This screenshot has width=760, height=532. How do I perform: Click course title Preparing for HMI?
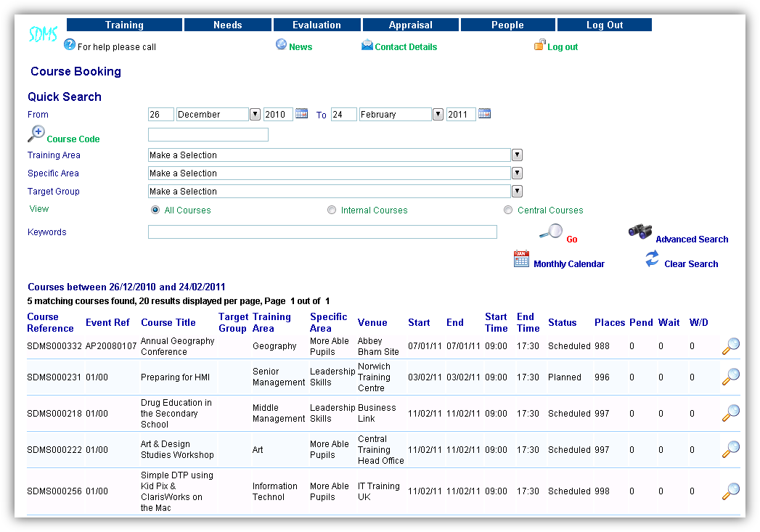tap(175, 377)
